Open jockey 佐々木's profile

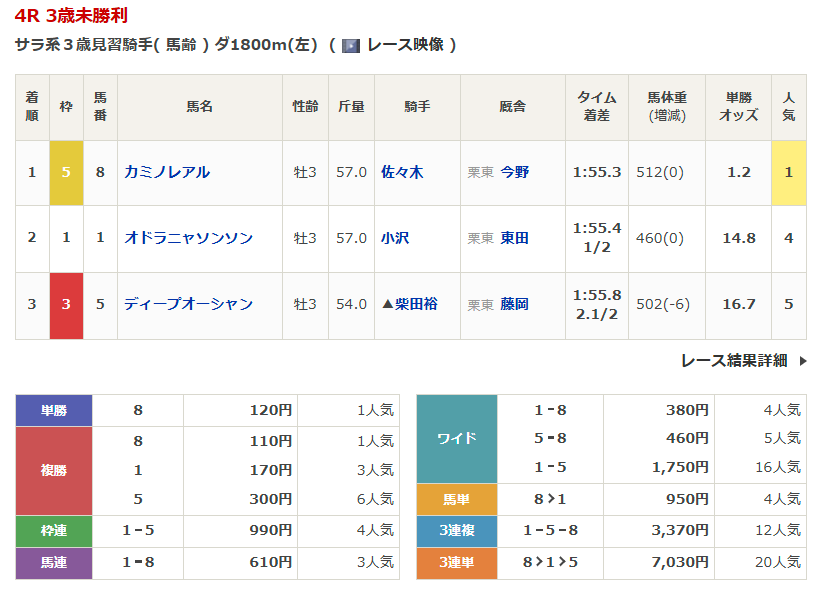(402, 172)
